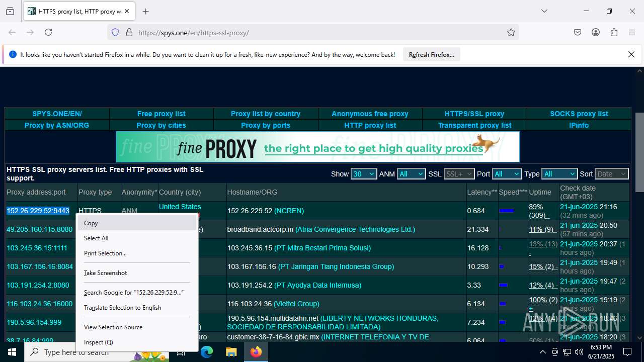
Task: Click the fine PROXY banner ad
Action: click(x=318, y=147)
